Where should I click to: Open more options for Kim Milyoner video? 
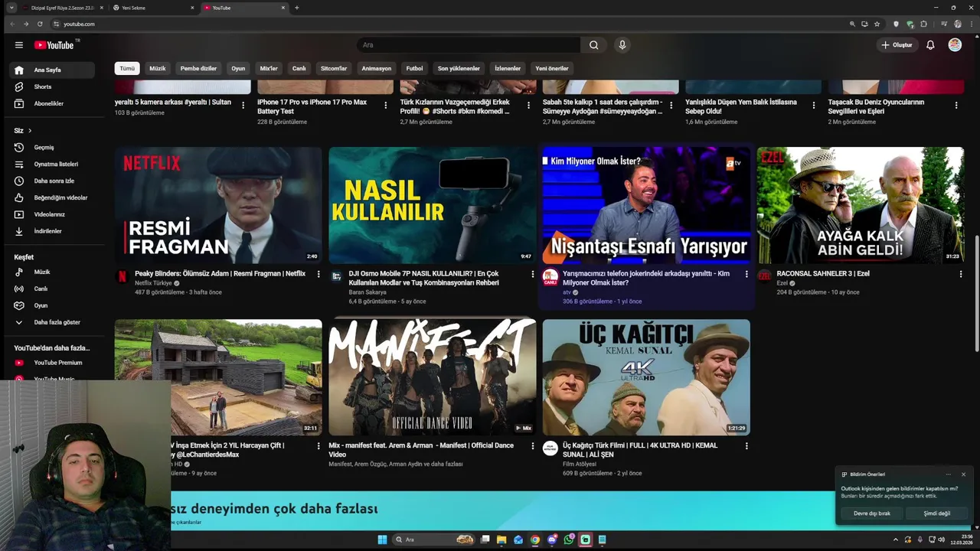click(746, 274)
